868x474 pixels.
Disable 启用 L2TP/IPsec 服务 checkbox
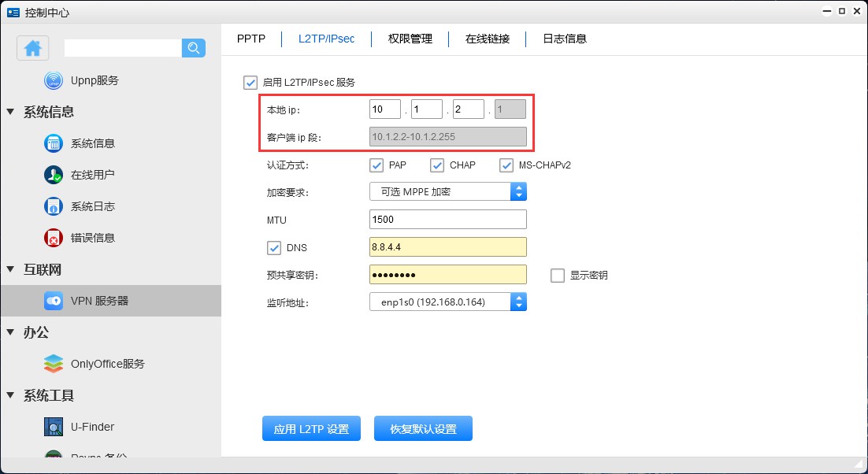coord(250,82)
